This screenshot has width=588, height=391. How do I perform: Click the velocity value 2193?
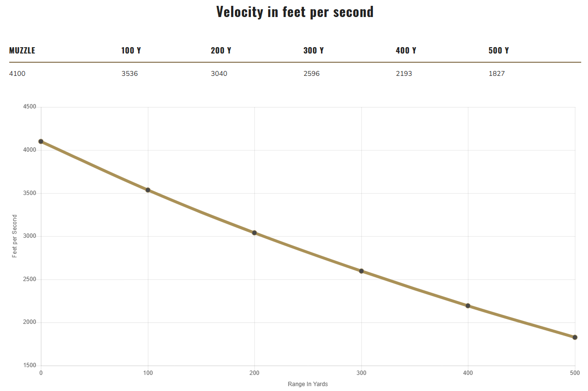(x=404, y=74)
